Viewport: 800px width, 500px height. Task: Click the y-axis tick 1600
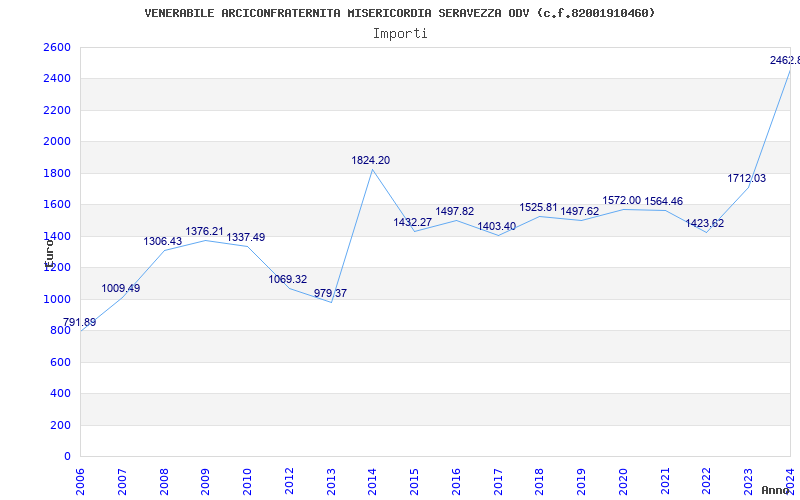pos(57,205)
